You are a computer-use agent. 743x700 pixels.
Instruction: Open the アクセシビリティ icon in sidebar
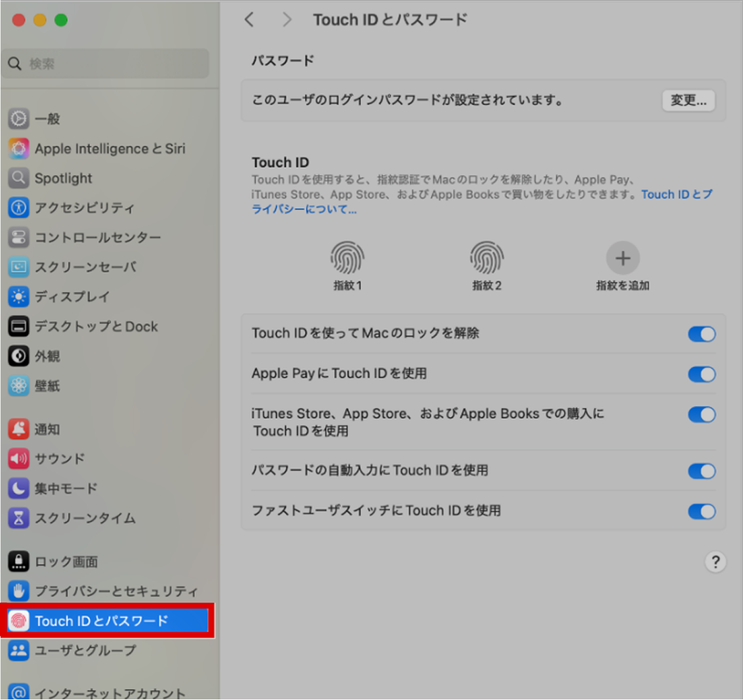point(18,207)
